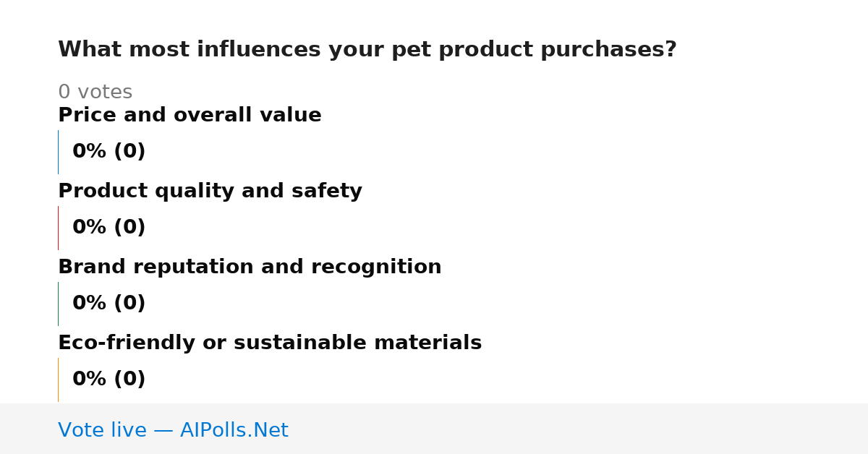Choose Brand reputation and recognition option

250,267
